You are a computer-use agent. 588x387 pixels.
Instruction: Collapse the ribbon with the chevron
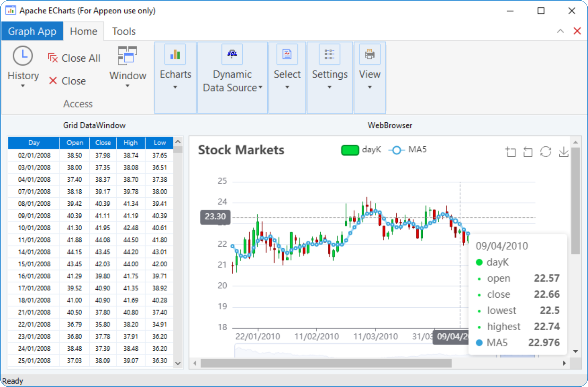pyautogui.click(x=560, y=31)
